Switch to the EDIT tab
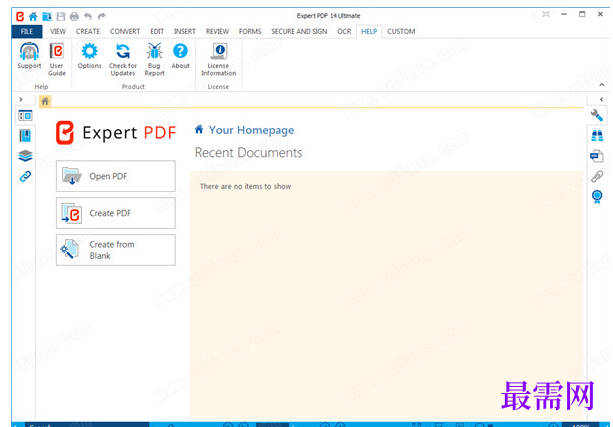The width and height of the screenshot is (613, 427). click(x=157, y=31)
